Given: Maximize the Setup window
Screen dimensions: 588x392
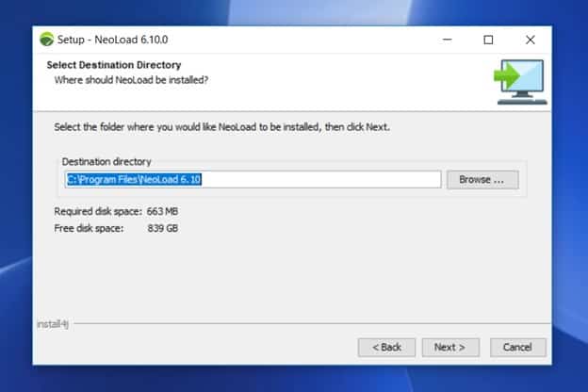Looking at the screenshot, I should coord(488,40).
